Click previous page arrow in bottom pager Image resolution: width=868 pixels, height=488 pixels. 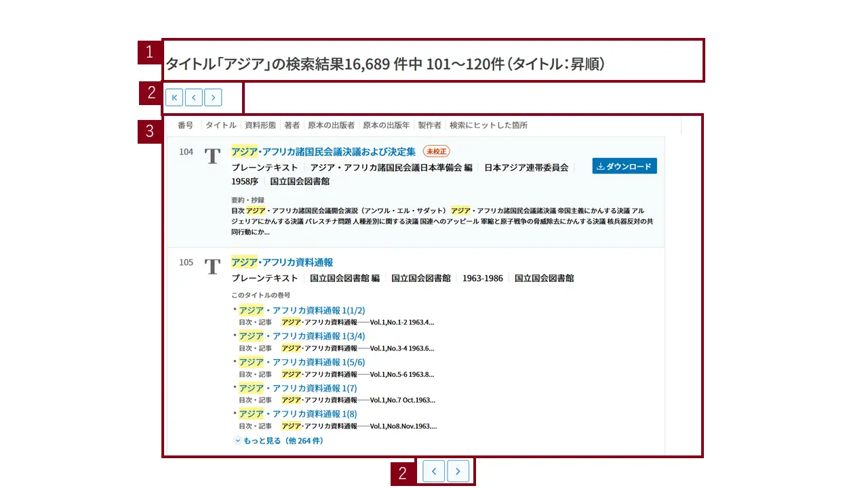pyautogui.click(x=434, y=471)
